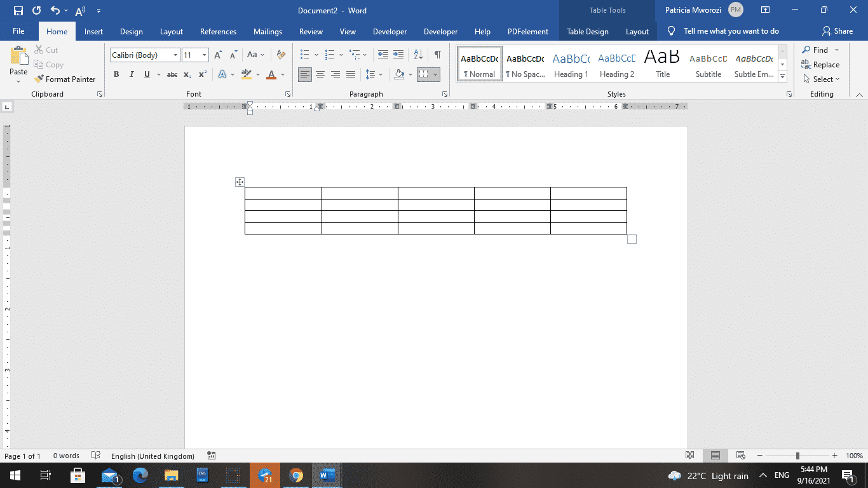
Task: Toggle the Read Mode view
Action: coord(690,456)
